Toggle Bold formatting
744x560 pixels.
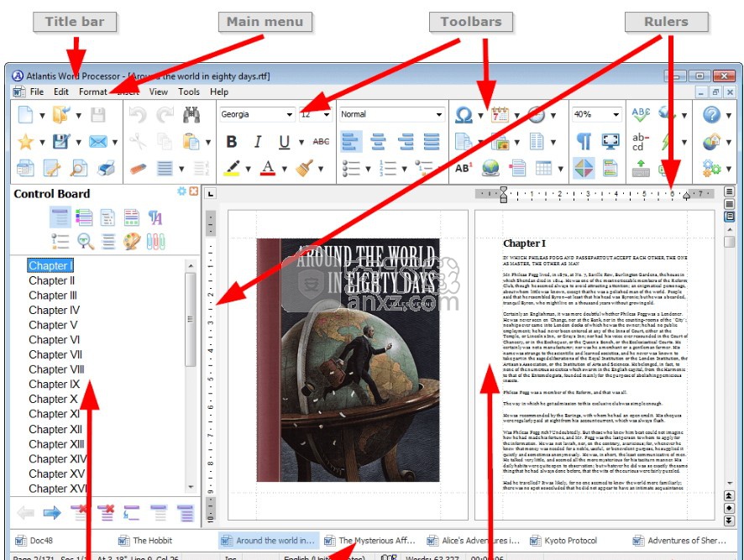(232, 141)
